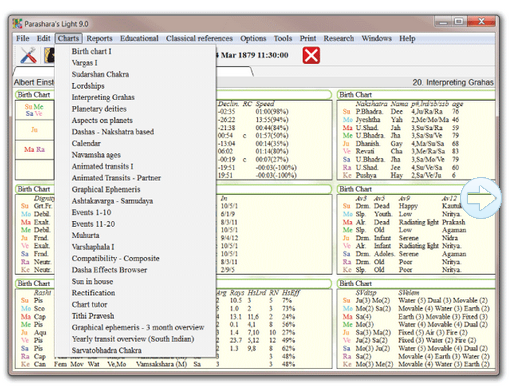The image size is (518, 392).
Task: Open the Options menu
Action: (253, 38)
